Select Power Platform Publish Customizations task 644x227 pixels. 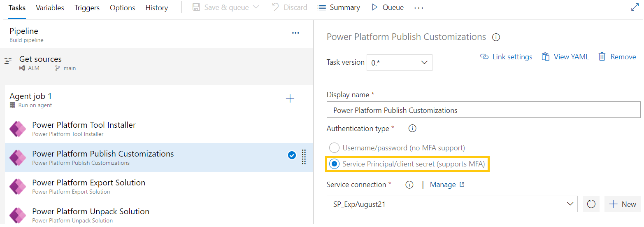(x=159, y=157)
